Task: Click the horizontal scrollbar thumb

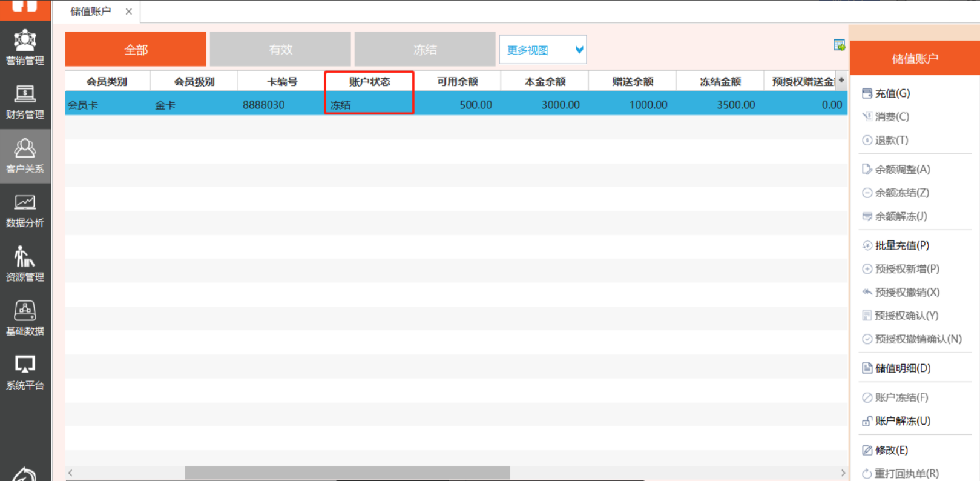Action: coord(347,473)
